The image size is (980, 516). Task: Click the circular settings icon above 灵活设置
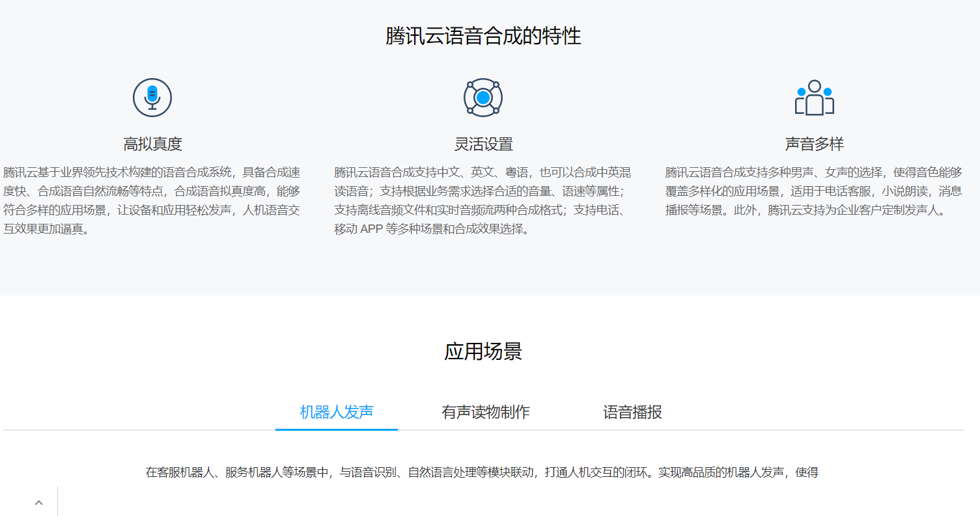coord(483,98)
